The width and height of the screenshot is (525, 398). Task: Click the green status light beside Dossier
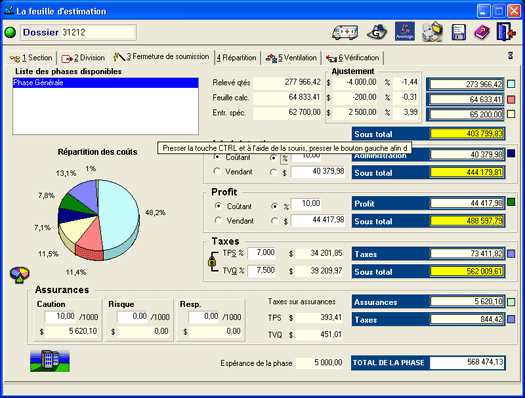(x=10, y=32)
